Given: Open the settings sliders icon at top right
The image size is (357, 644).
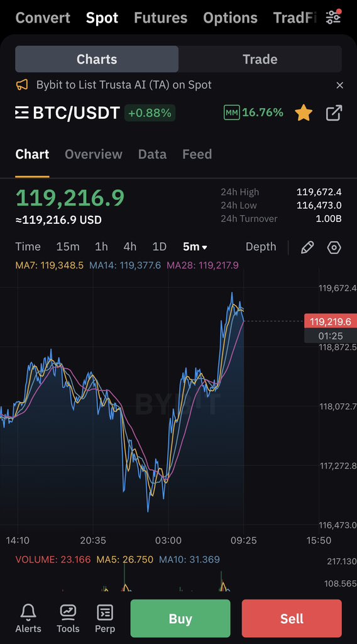Looking at the screenshot, I should [x=333, y=17].
